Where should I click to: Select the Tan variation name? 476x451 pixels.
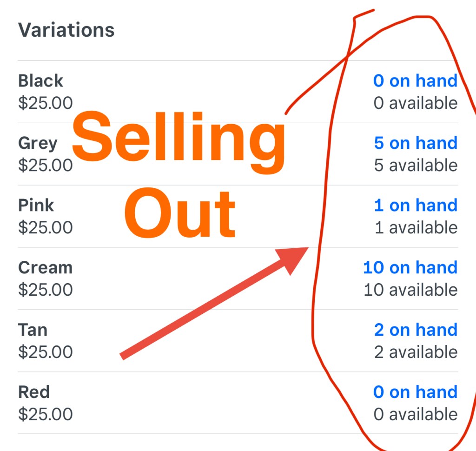click(33, 330)
